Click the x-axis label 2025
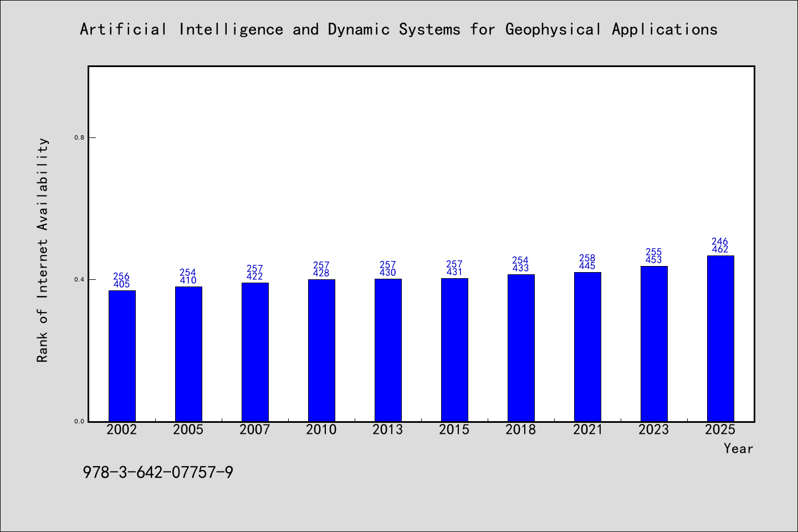 720,429
